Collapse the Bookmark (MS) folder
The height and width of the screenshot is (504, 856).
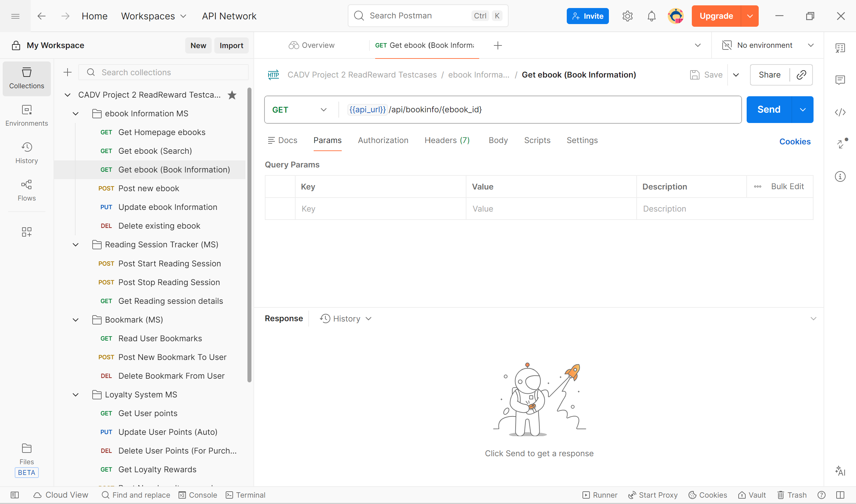pos(76,320)
